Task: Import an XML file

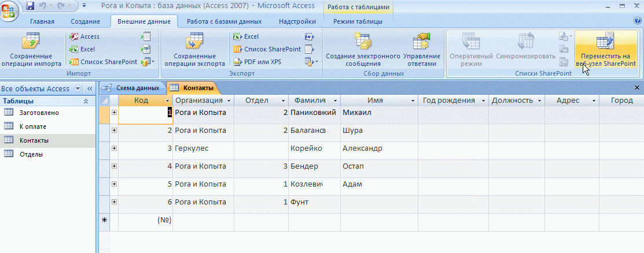Action: (x=146, y=49)
